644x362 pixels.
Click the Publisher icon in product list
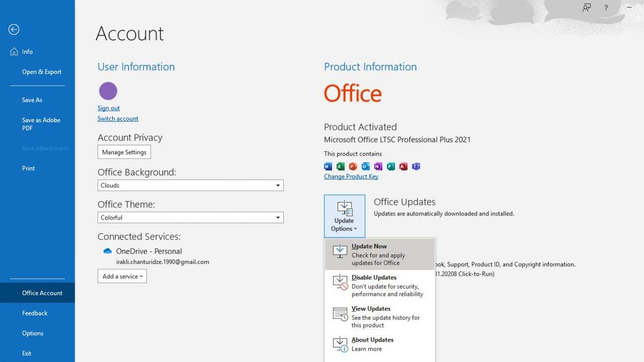coord(390,166)
